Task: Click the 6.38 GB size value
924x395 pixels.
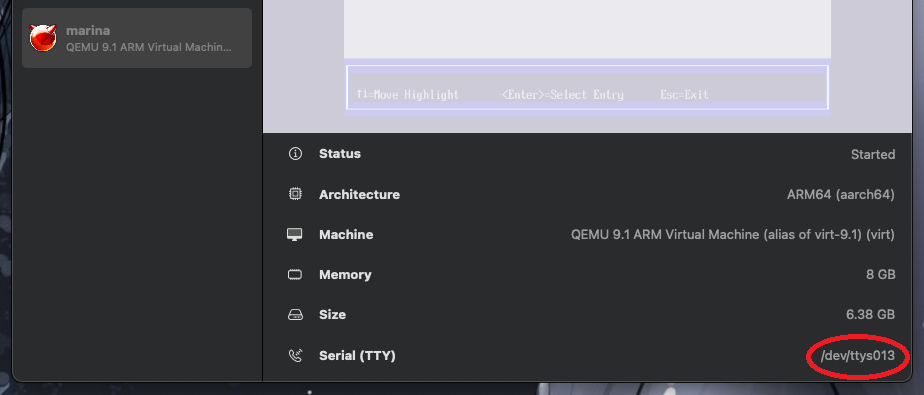Action: [x=870, y=315]
